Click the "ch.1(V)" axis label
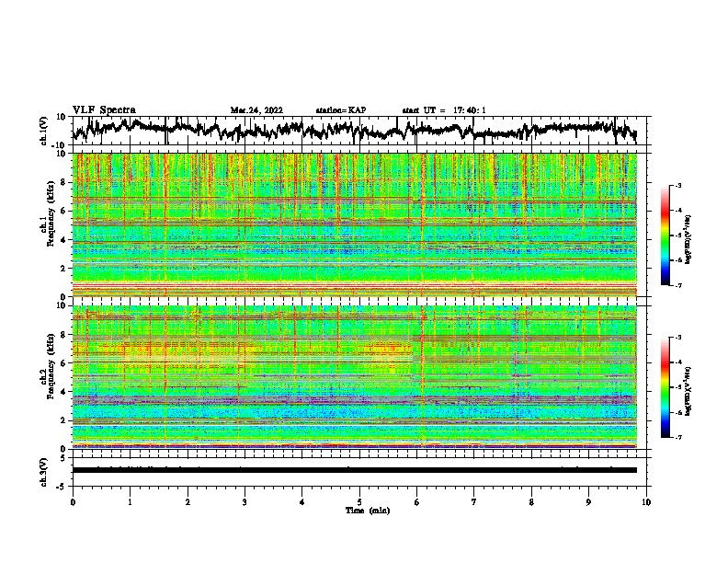 pos(44,131)
